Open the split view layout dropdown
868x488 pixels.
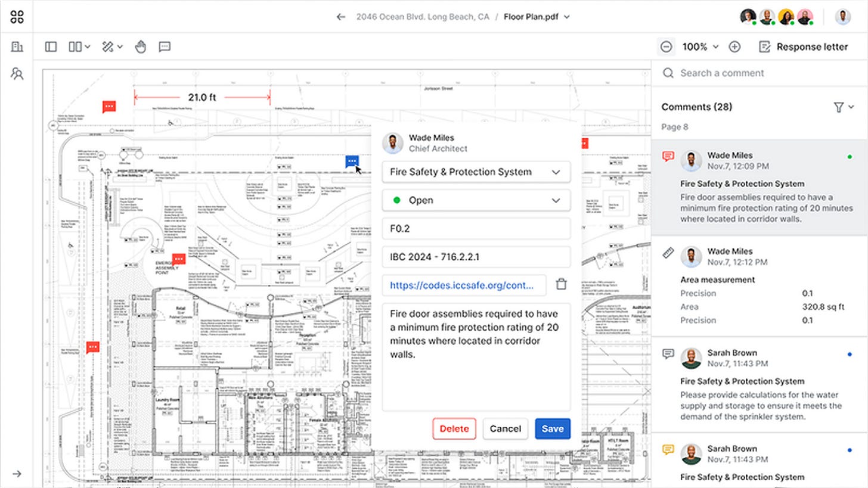[x=79, y=46]
